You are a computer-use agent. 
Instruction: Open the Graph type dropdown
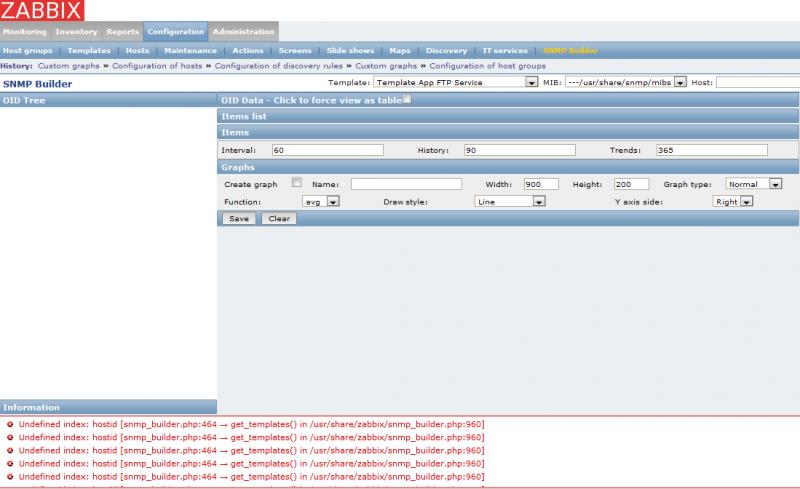point(754,184)
